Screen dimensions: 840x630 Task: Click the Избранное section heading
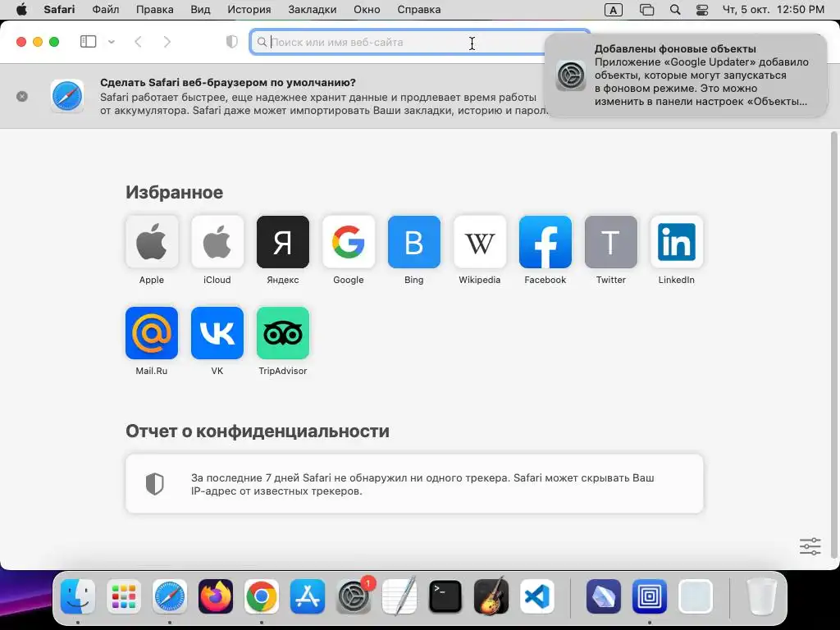point(174,192)
